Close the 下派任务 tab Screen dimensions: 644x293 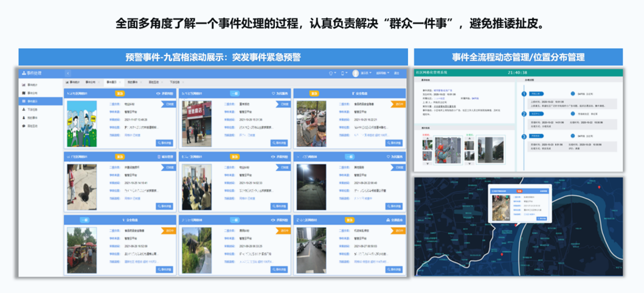pyautogui.click(x=184, y=82)
